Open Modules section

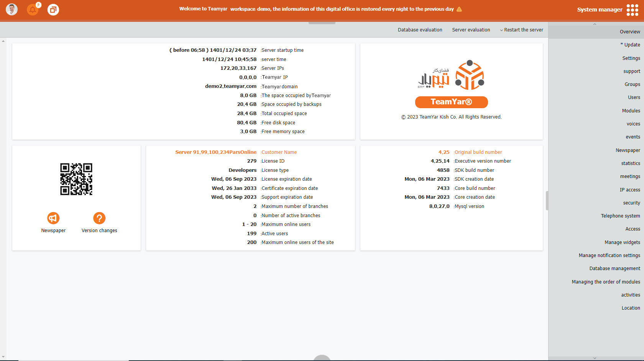coord(631,111)
